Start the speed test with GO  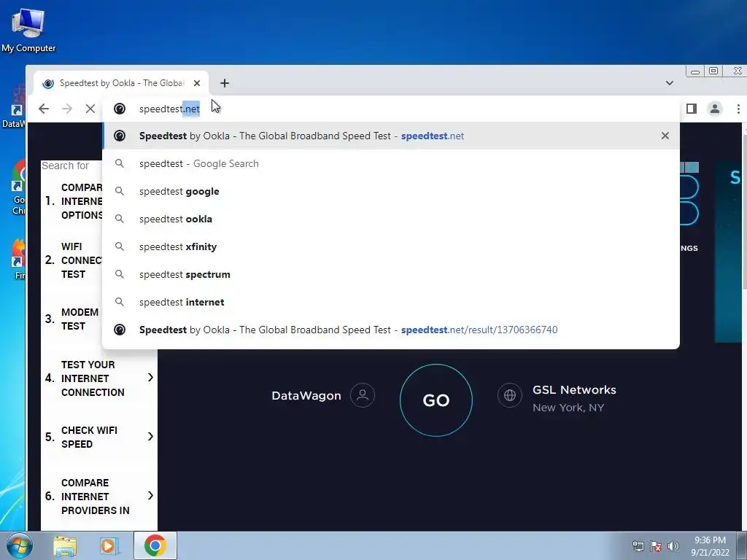coord(436,400)
